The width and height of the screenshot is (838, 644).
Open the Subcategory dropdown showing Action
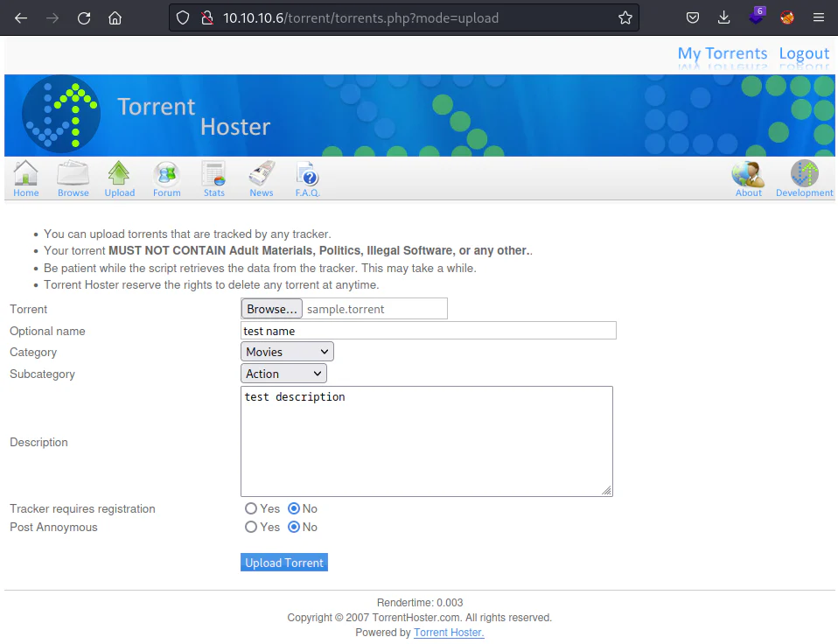283,374
